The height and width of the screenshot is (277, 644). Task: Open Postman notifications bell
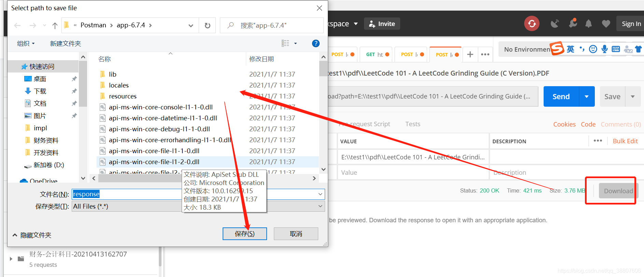(x=589, y=24)
